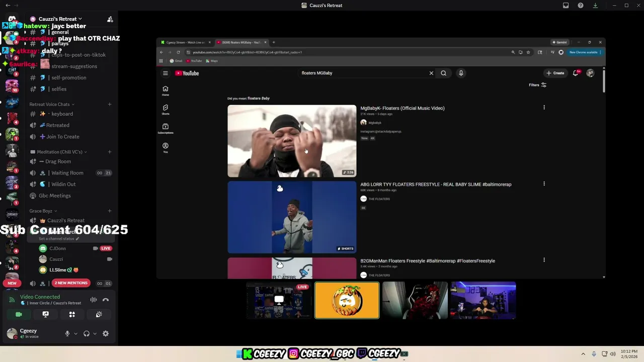Open Discord activities launcher icon

pos(72,314)
